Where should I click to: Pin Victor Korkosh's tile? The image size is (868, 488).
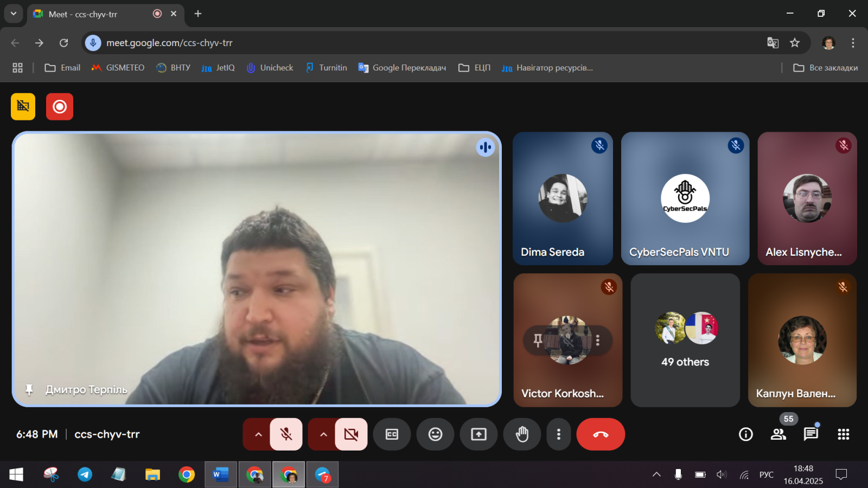(x=538, y=340)
